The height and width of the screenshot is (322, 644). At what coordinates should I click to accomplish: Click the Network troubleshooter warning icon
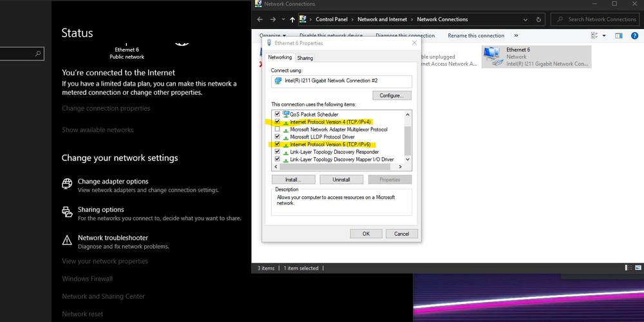(x=67, y=240)
